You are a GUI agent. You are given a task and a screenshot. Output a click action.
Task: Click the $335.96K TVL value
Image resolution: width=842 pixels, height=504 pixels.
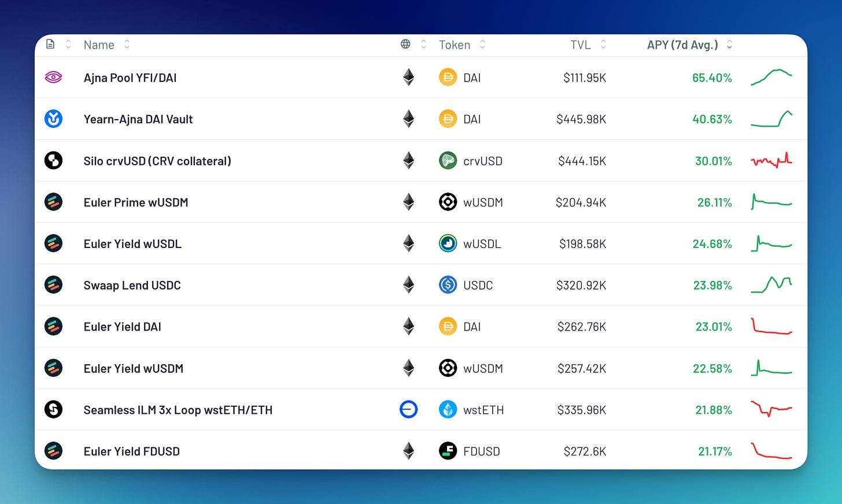click(x=582, y=410)
